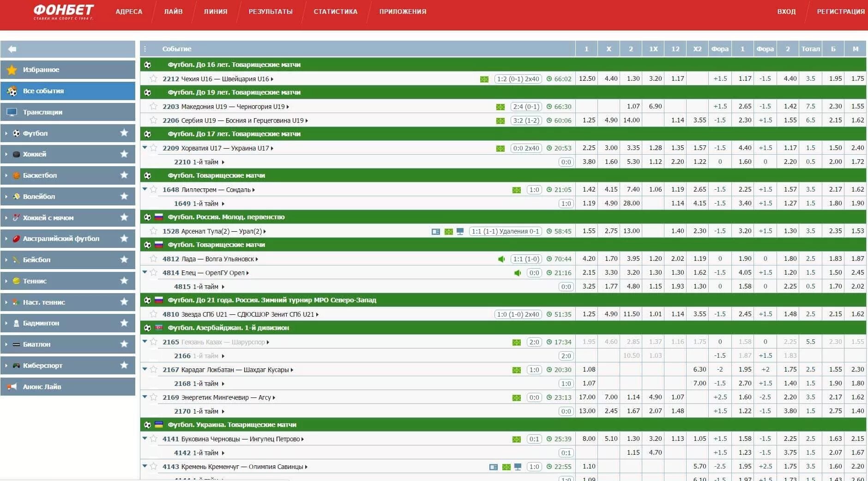Open Бадминтон category in sidebar
The image size is (868, 481).
click(x=68, y=323)
